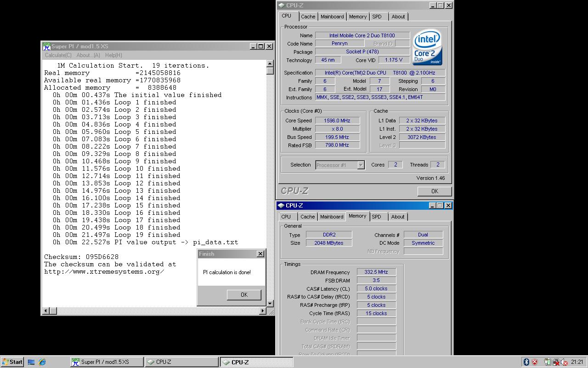Click the PI value output pi_data.txt line

pyautogui.click(x=146, y=242)
